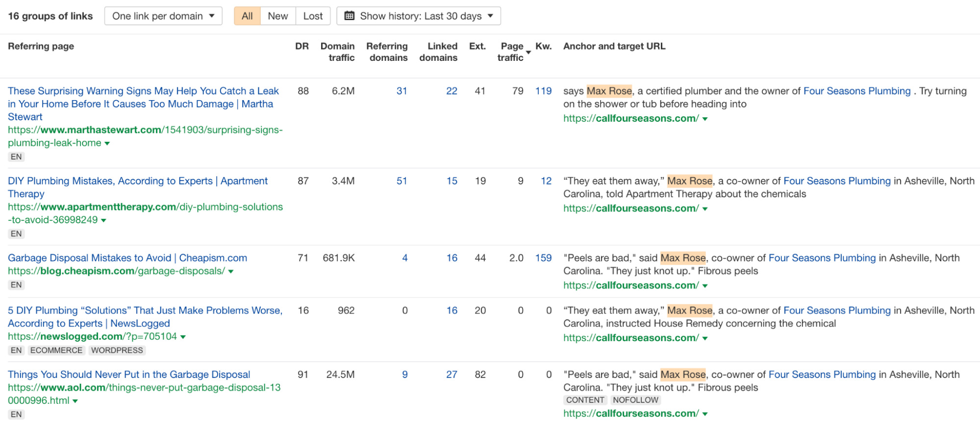Screen dimensions: 980x424
Task: Click the aol.com green URL
Action: (144, 394)
